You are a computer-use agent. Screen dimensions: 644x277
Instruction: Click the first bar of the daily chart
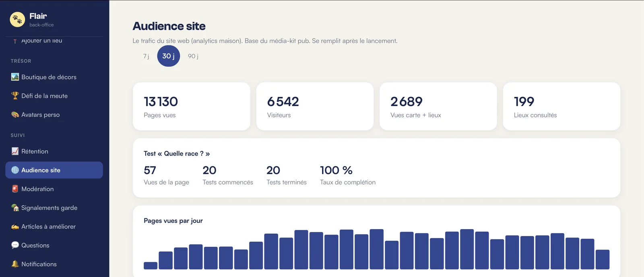point(151,266)
